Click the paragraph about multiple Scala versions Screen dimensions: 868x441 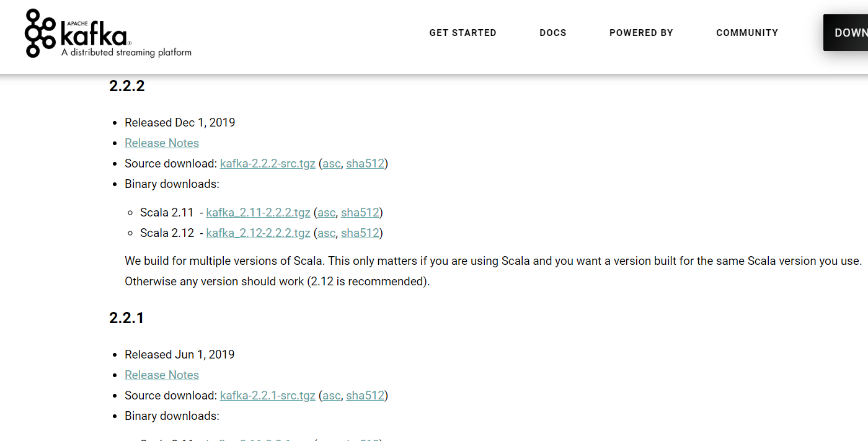pos(493,271)
